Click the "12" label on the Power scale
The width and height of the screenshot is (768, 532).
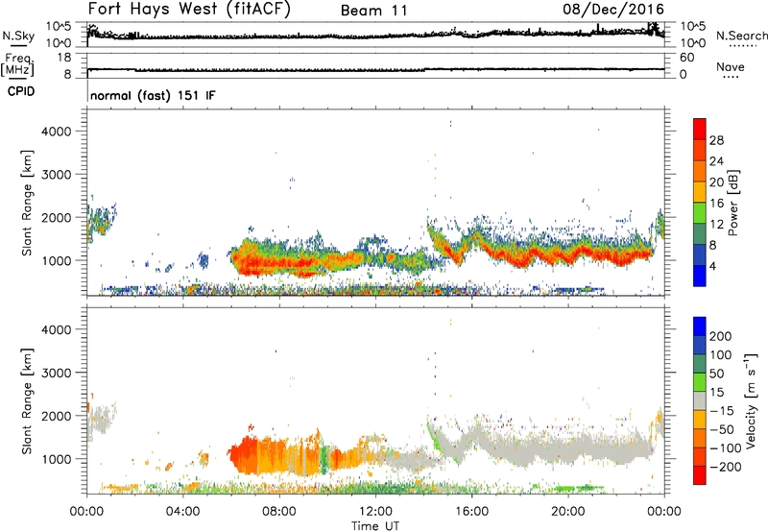[716, 225]
